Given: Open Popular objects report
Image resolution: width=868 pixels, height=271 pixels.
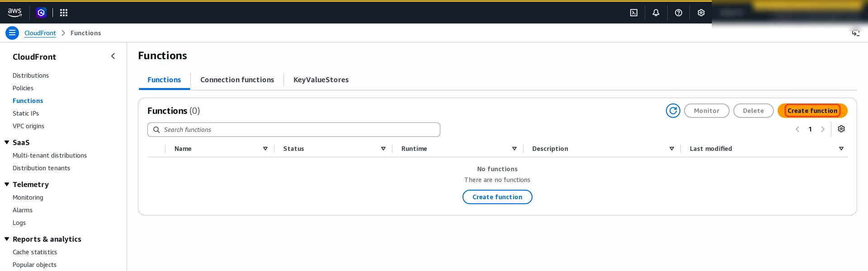Looking at the screenshot, I should coord(34,265).
